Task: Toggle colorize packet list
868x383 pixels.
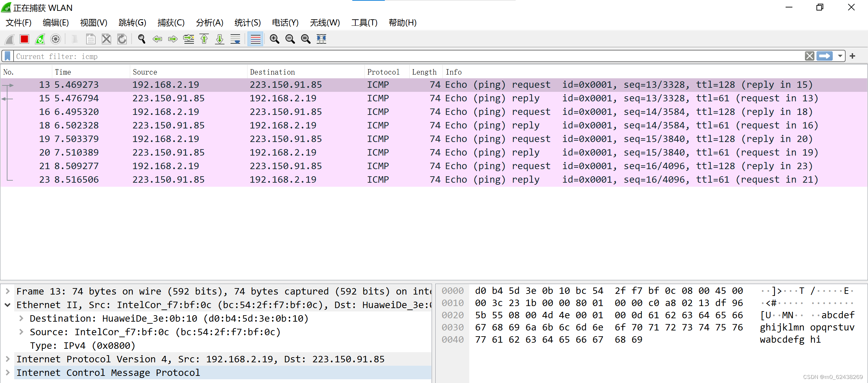Action: tap(255, 39)
